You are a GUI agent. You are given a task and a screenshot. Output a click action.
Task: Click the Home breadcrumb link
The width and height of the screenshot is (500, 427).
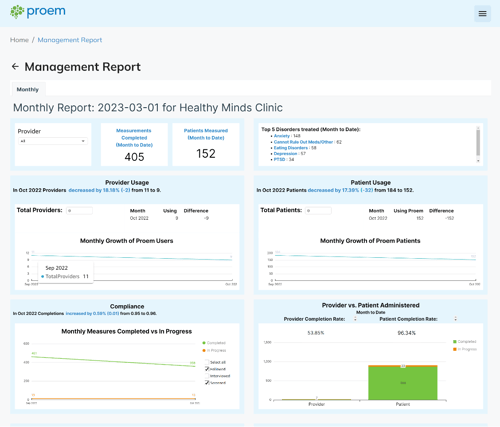[x=19, y=40]
